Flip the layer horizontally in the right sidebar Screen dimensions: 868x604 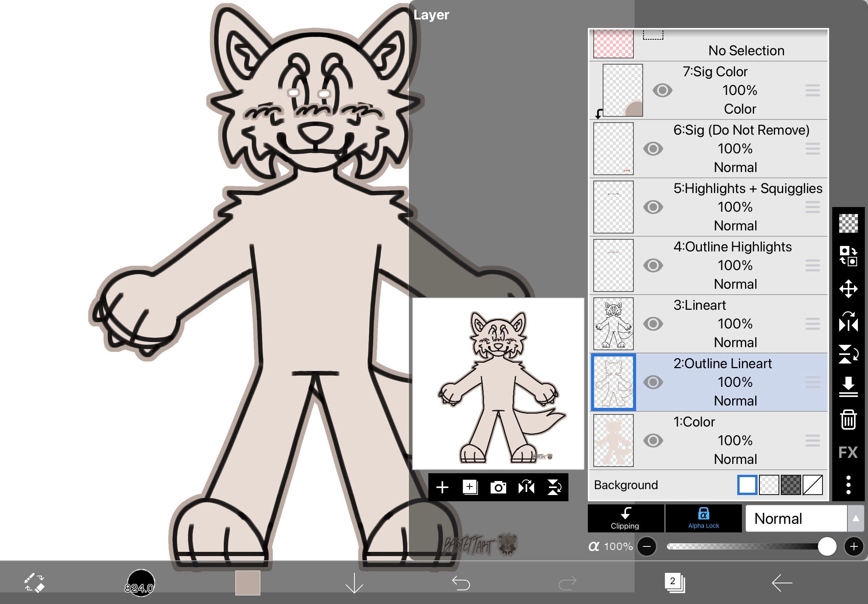click(x=849, y=322)
